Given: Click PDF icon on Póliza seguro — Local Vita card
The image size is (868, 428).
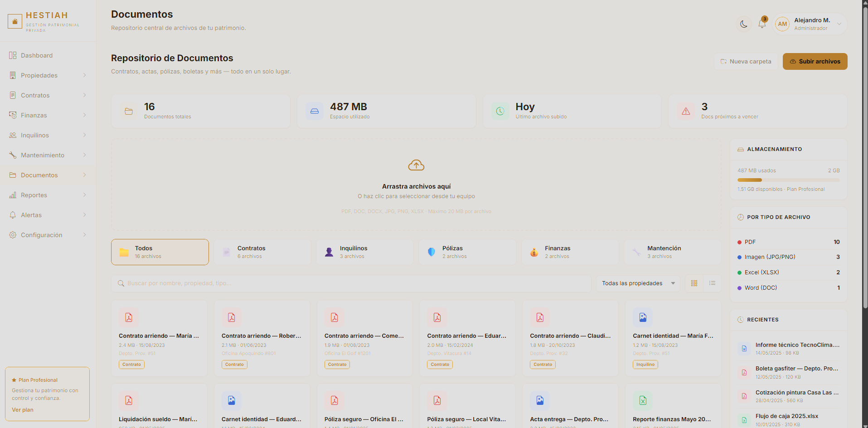Looking at the screenshot, I should click(437, 401).
